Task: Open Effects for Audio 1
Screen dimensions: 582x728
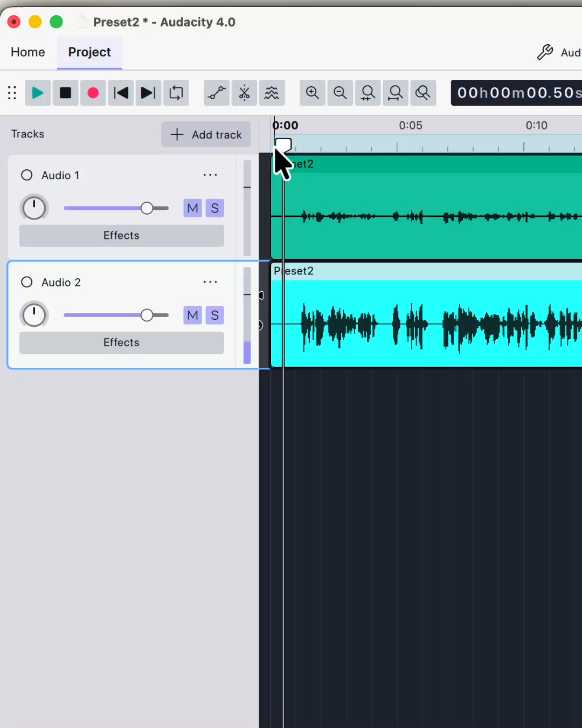Action: (122, 236)
